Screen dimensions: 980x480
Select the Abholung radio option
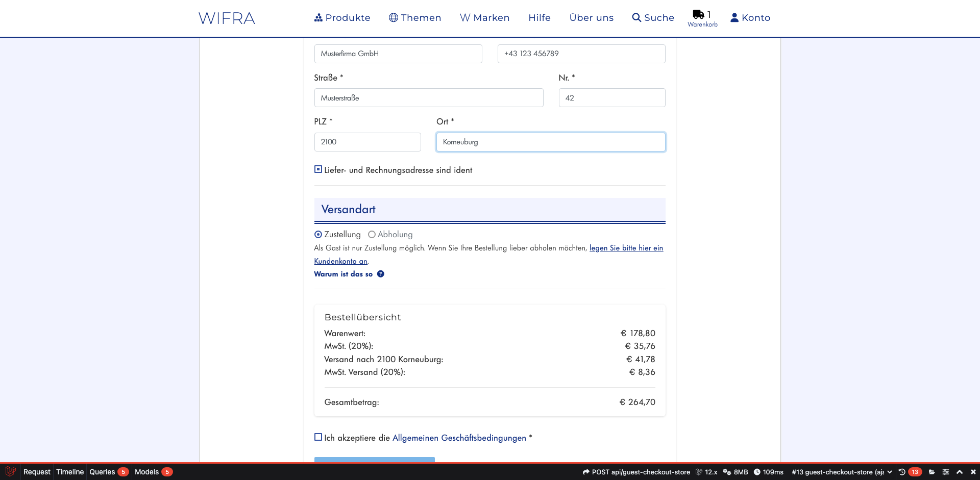[x=372, y=235]
